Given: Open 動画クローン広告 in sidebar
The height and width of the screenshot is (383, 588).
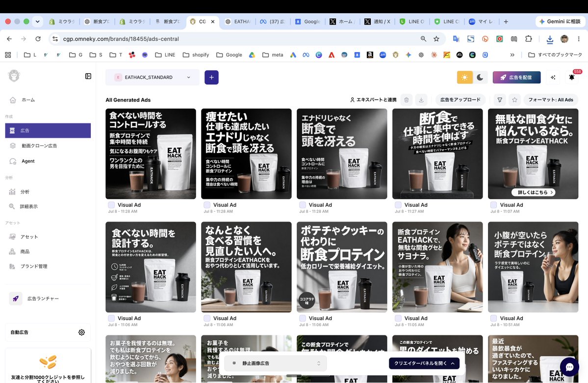Looking at the screenshot, I should coord(48,146).
